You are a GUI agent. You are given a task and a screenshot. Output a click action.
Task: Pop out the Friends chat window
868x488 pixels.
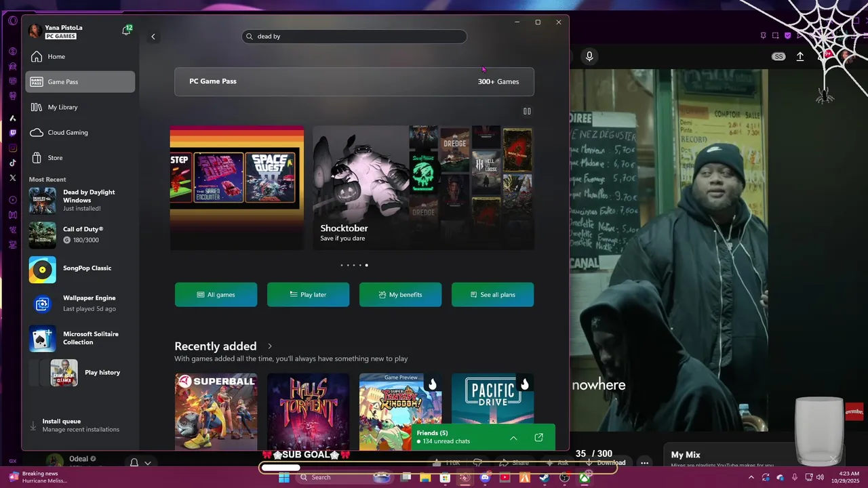click(x=538, y=438)
